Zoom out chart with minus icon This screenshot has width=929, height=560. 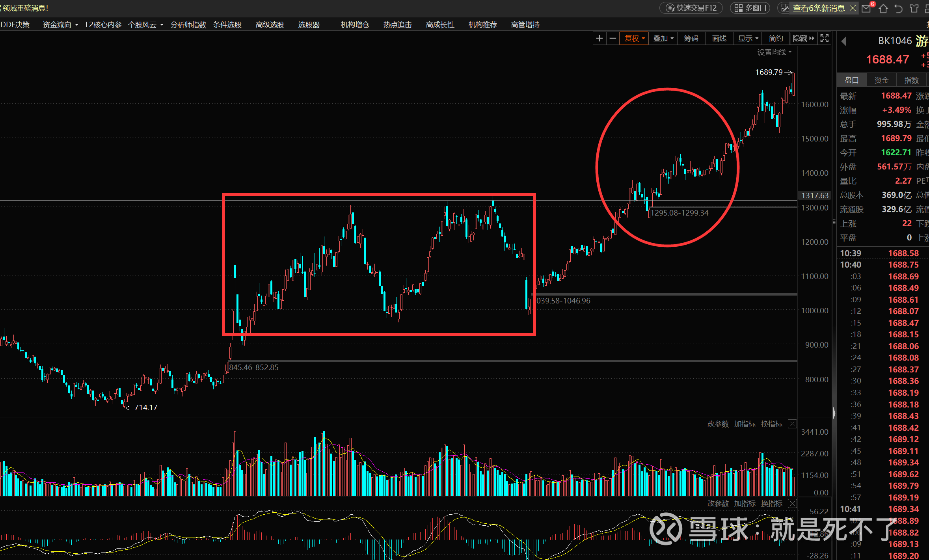point(613,38)
